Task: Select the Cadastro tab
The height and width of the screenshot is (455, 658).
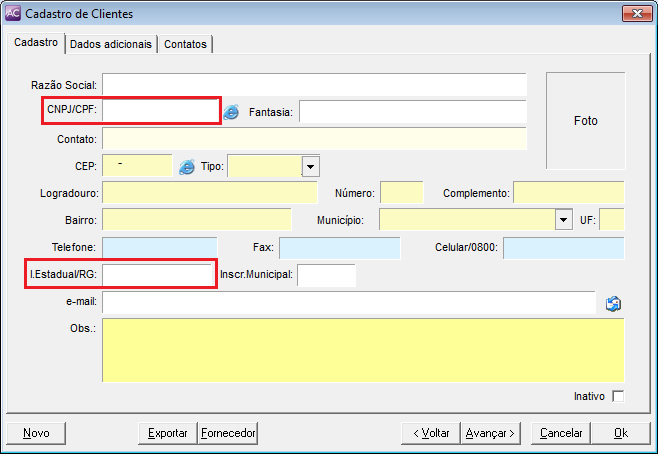Action: tap(35, 43)
